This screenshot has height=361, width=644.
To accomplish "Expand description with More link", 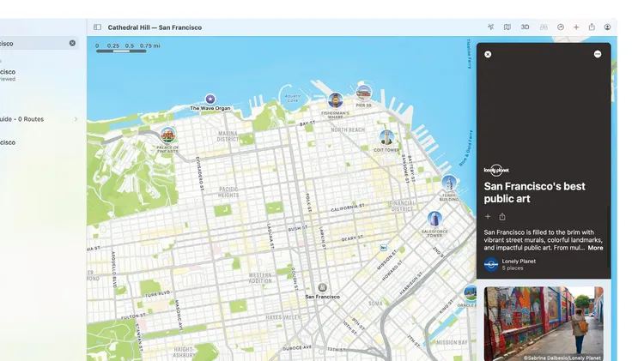I will pos(595,248).
